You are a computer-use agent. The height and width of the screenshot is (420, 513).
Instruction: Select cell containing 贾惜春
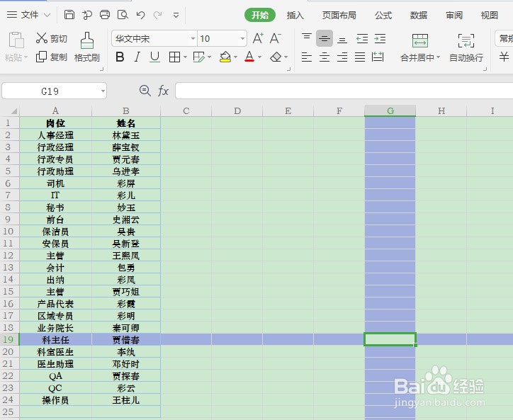[x=126, y=340]
